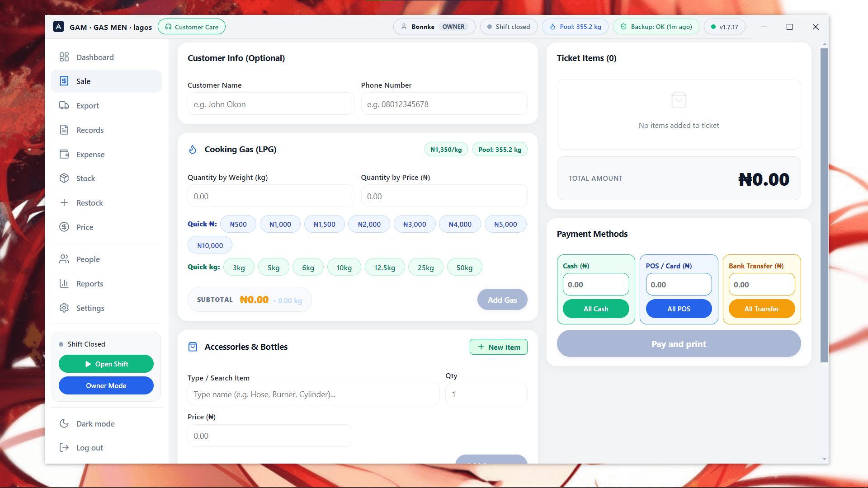The width and height of the screenshot is (868, 488).
Task: Add a New Item accessory
Action: [x=499, y=347]
